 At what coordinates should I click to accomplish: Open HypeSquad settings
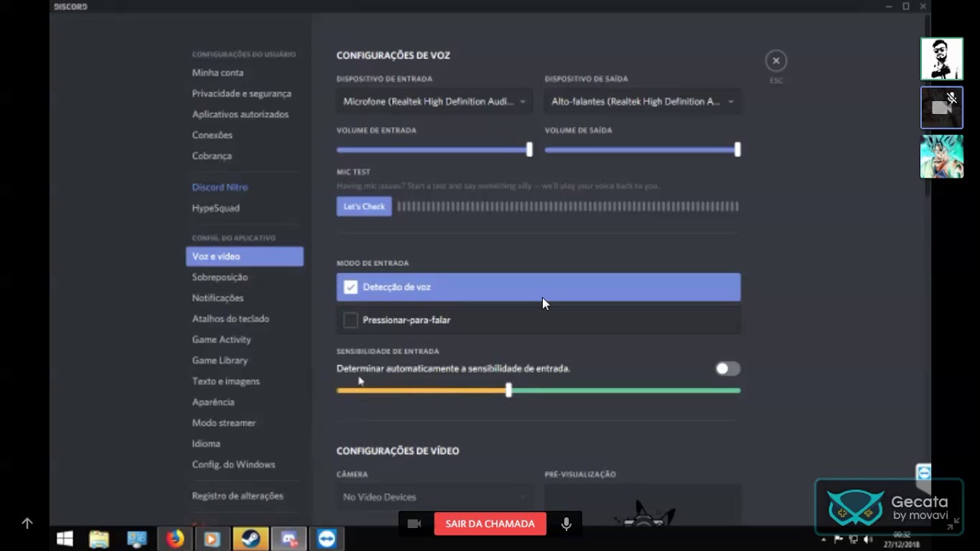(216, 207)
